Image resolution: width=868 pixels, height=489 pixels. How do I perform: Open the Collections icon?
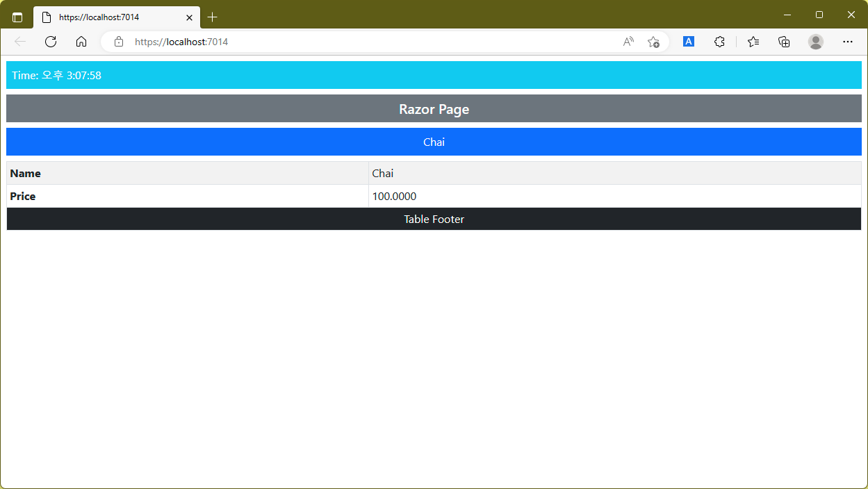click(784, 42)
